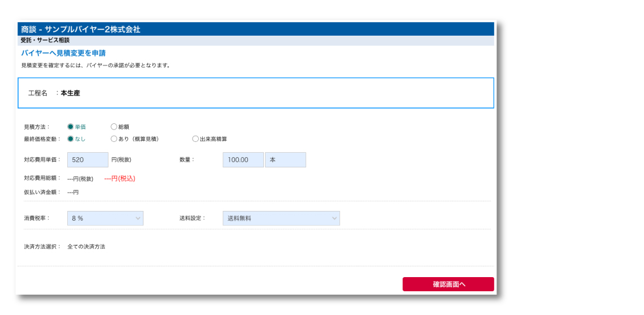
Task: Select the 単価 radio button
Action: (71, 127)
